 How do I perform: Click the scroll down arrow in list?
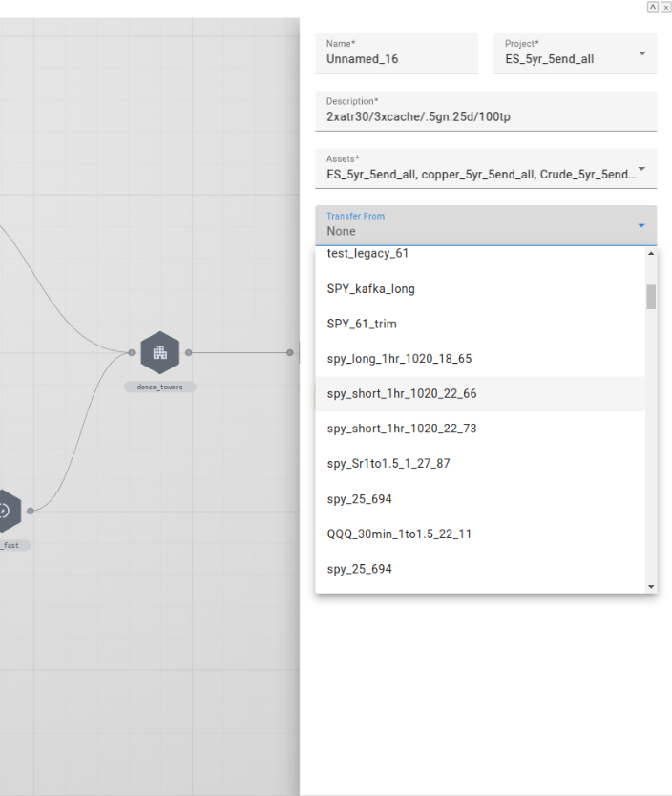(651, 586)
